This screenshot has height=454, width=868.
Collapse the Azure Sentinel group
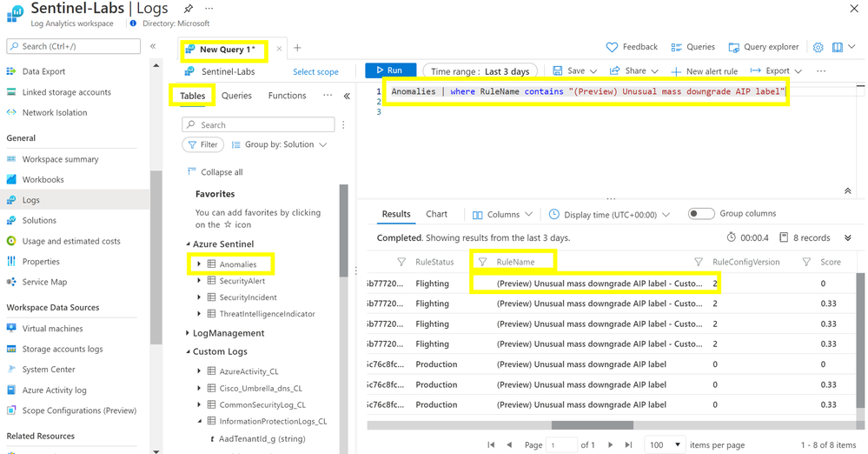point(187,244)
